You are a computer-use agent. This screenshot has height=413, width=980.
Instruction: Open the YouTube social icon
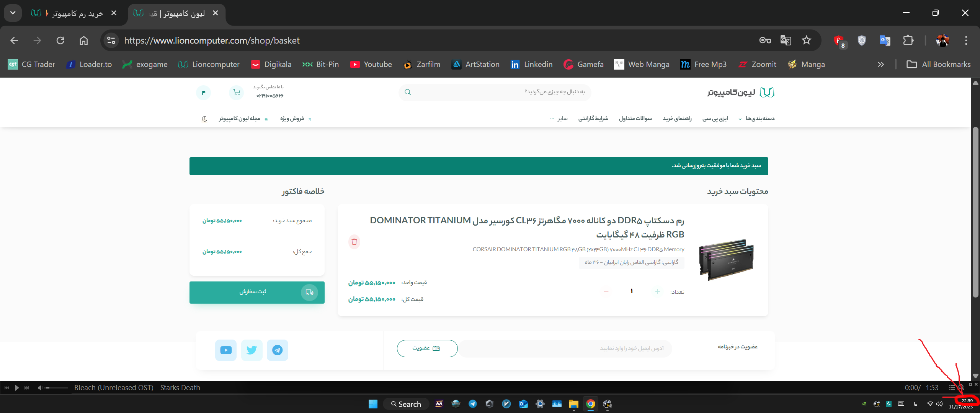tap(226, 350)
